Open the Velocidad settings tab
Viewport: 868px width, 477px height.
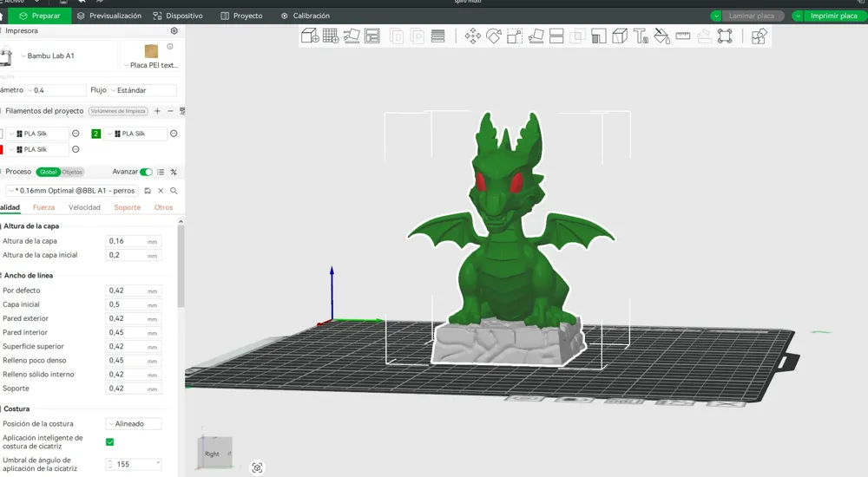click(x=84, y=207)
